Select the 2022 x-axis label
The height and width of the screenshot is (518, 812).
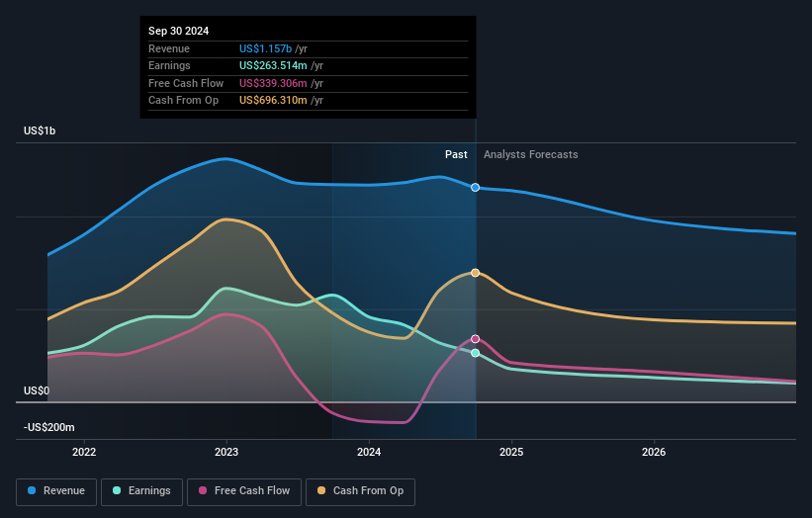pos(84,452)
